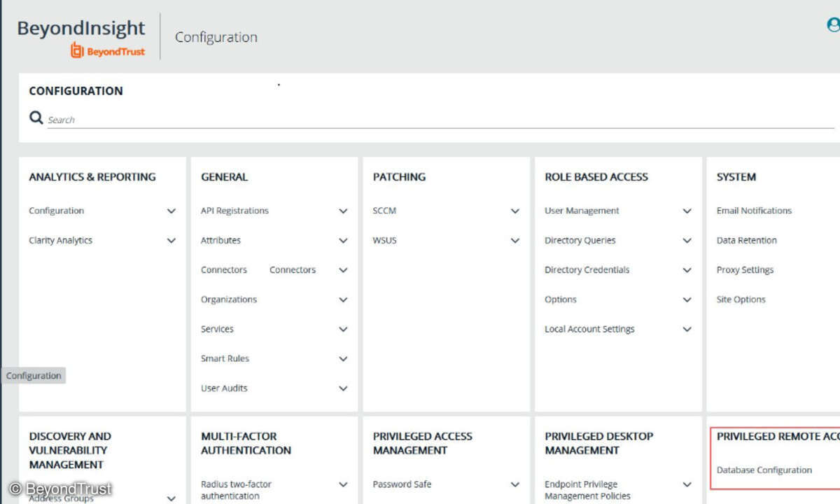Click the MULTI-FACTOR AUTHENTICATION heading
The image size is (840, 504).
246,443
